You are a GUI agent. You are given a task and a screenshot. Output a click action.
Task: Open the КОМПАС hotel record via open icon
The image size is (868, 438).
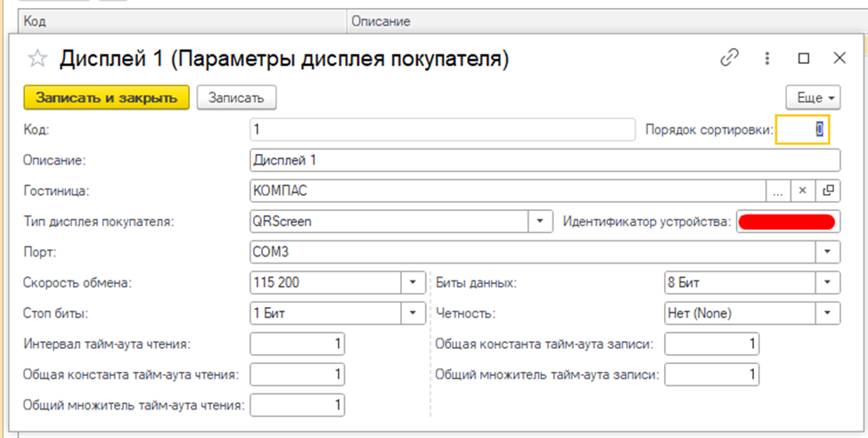(828, 191)
